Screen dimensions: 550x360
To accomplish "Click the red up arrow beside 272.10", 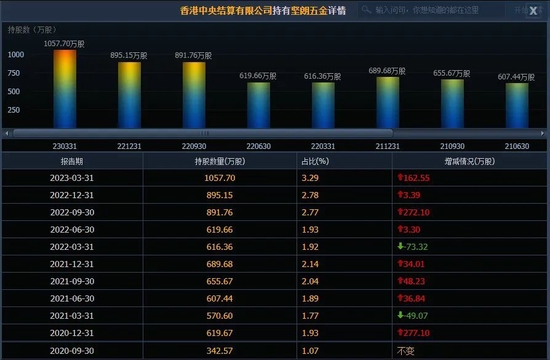I will tap(400, 212).
